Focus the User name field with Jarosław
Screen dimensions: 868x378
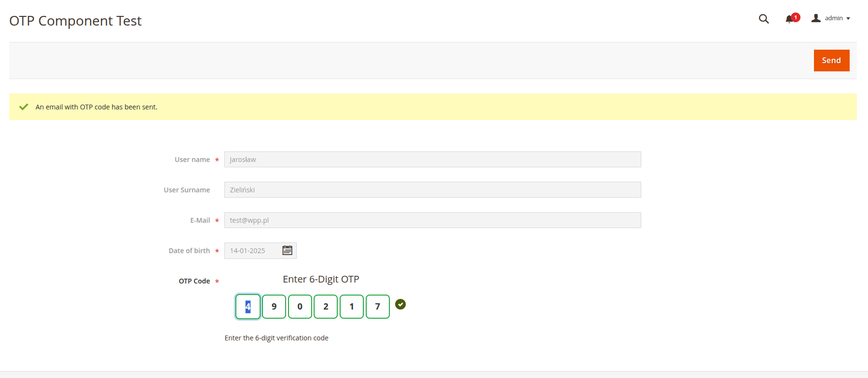click(432, 160)
